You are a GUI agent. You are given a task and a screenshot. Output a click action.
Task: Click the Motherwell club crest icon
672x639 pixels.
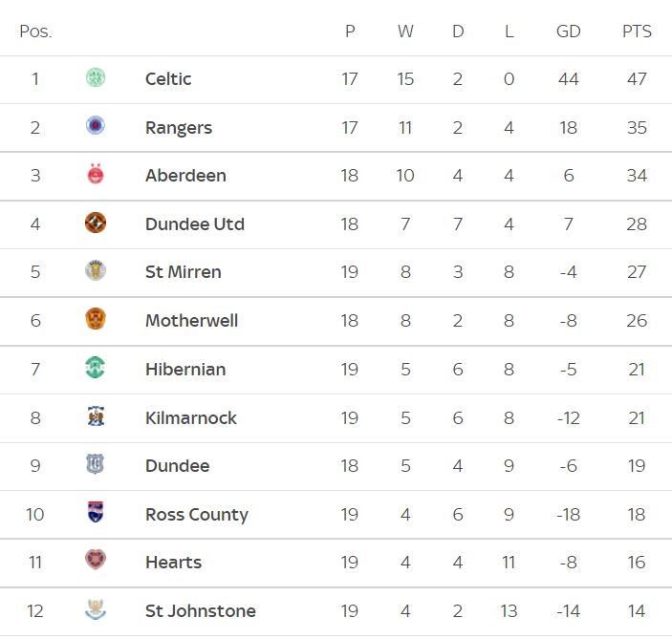coord(96,320)
